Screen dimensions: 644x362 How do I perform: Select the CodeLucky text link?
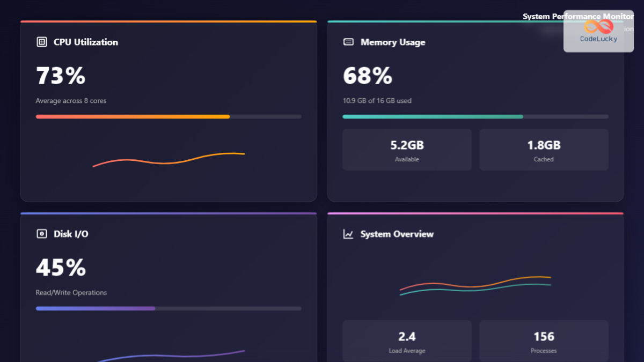[x=598, y=38]
